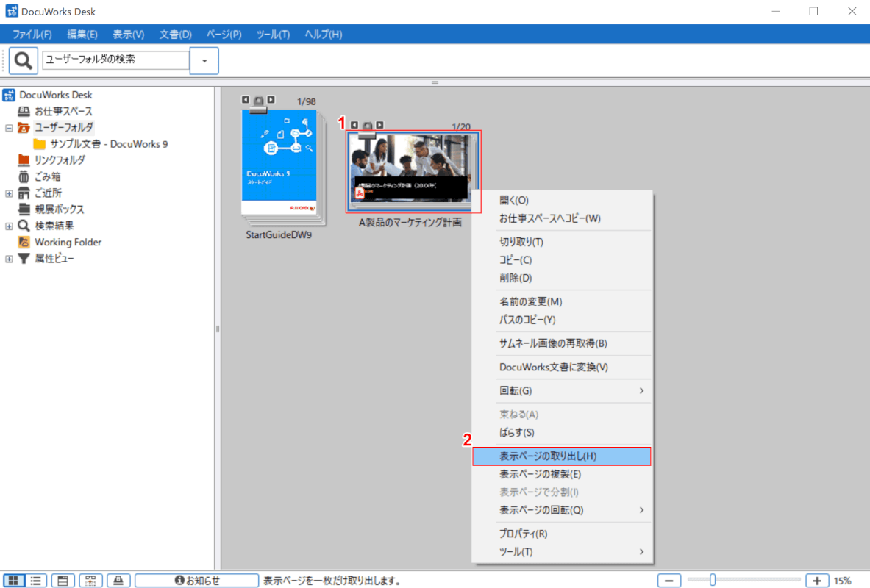Screen dimensions: 870x588
Task: Open ごみ箱 trash in folder tree
Action: click(47, 176)
